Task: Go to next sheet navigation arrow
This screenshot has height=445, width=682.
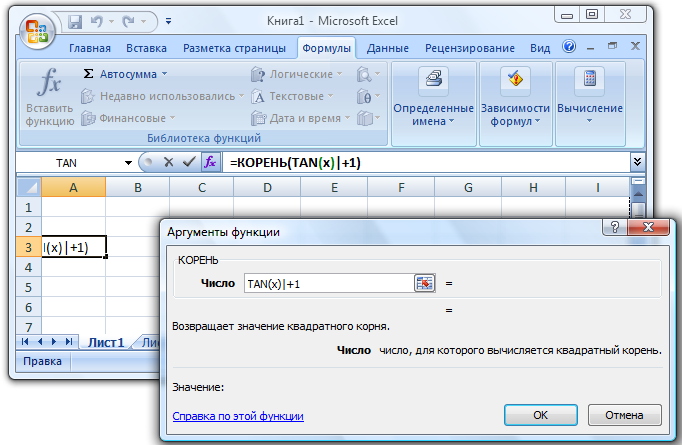Action: [54, 342]
